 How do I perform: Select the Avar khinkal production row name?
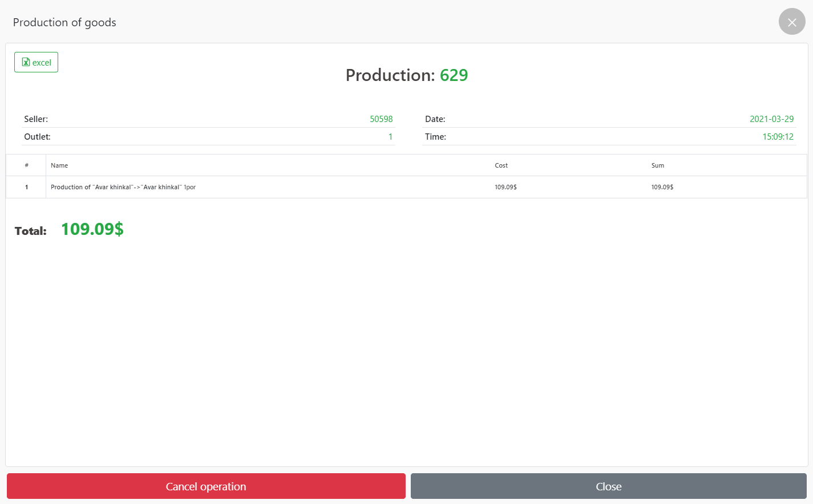click(x=123, y=187)
